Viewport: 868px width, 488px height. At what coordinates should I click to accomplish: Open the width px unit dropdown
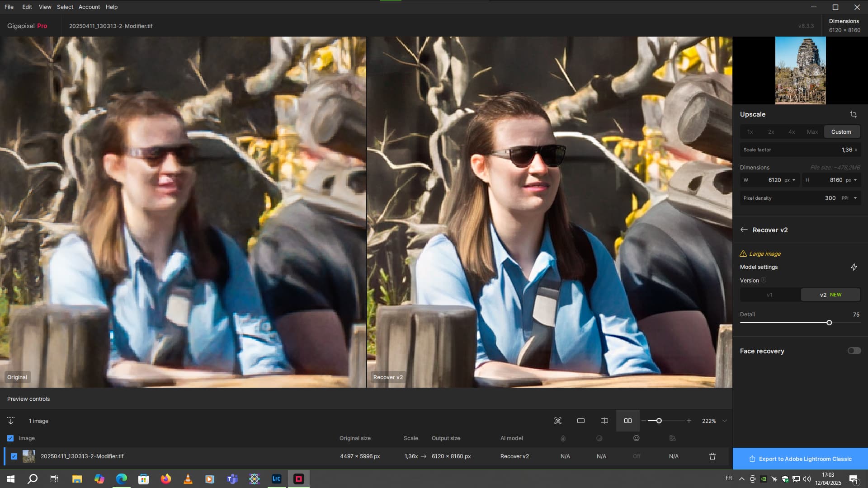pos(793,180)
